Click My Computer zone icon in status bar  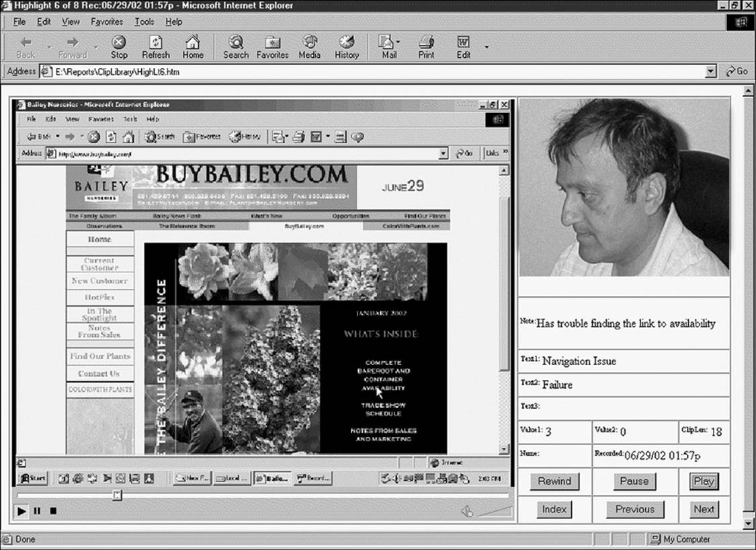[x=655, y=539]
